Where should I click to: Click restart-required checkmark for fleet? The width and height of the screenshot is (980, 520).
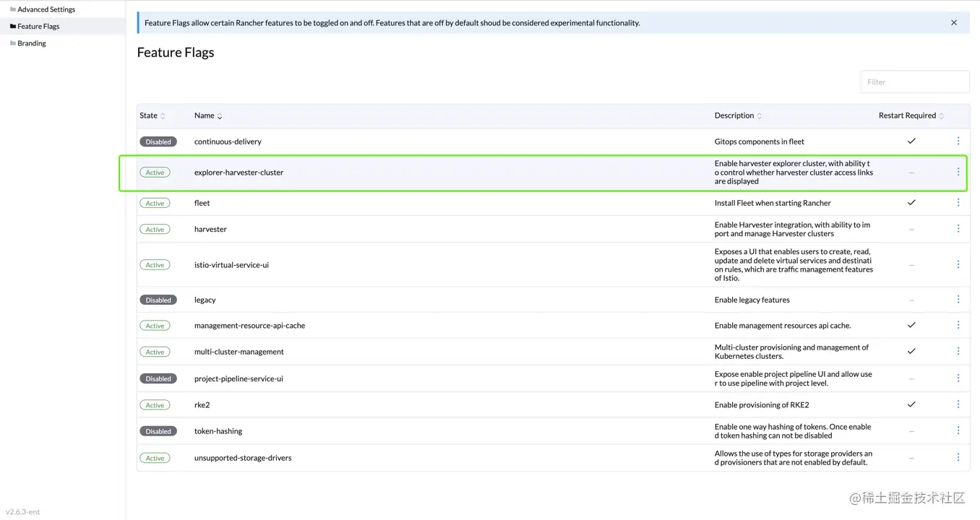tap(911, 203)
